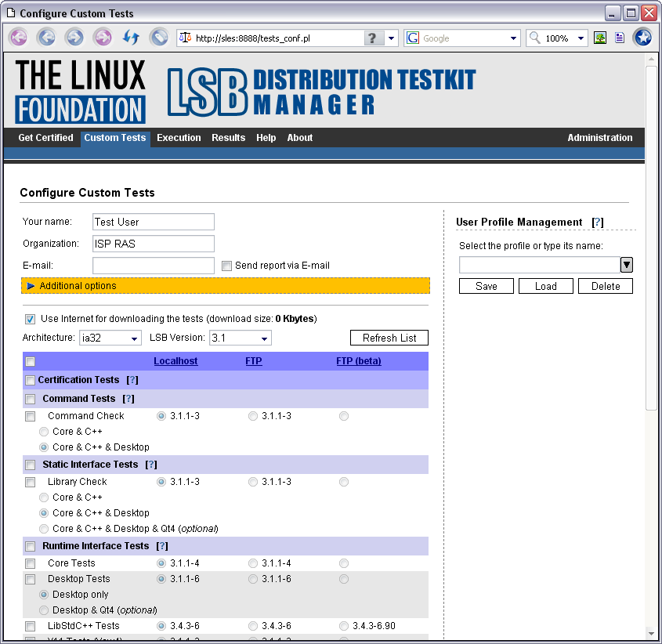
Task: Click the Localhost column link
Action: [x=175, y=361]
